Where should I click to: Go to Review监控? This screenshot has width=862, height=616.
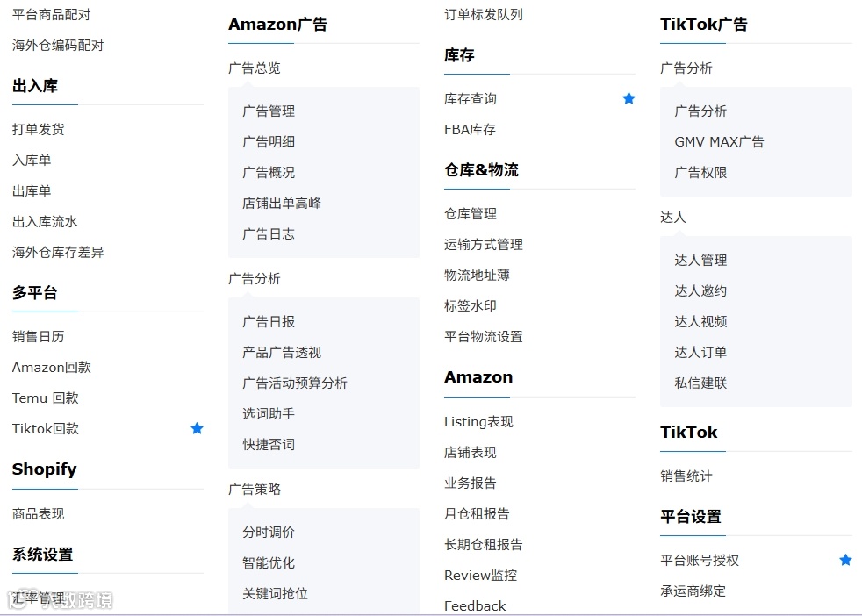tap(480, 576)
